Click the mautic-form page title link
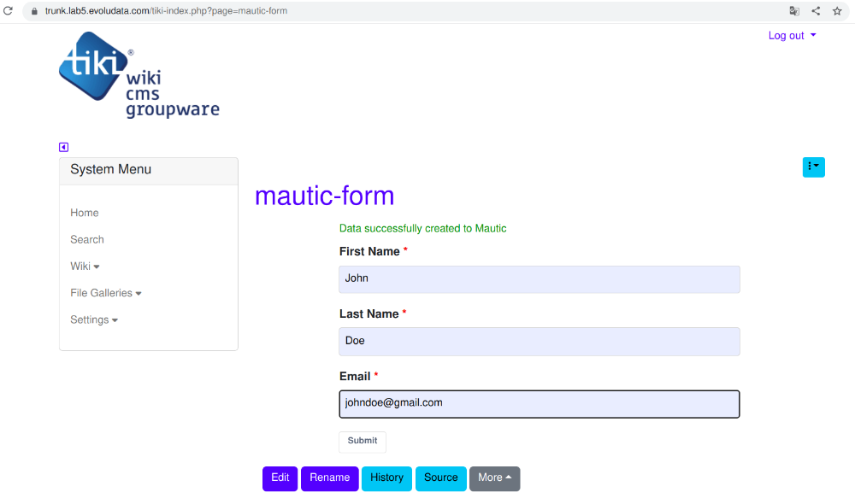This screenshot has height=504, width=855. 324,196
